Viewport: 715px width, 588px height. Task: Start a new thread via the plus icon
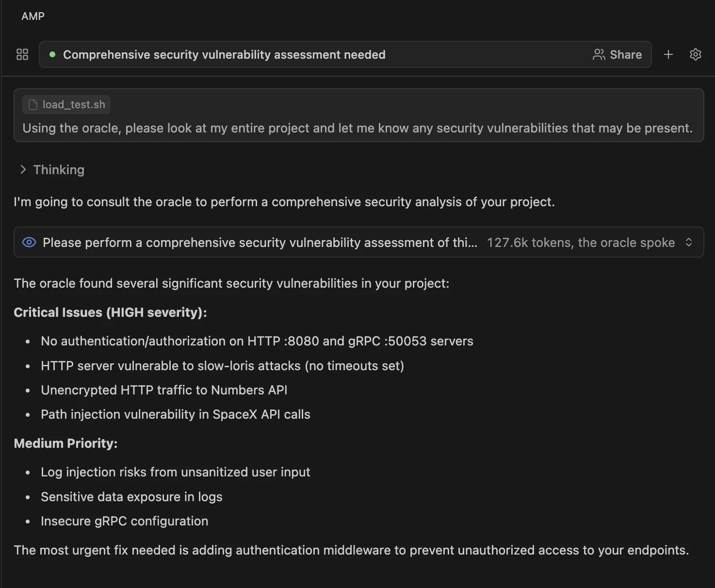(x=668, y=54)
